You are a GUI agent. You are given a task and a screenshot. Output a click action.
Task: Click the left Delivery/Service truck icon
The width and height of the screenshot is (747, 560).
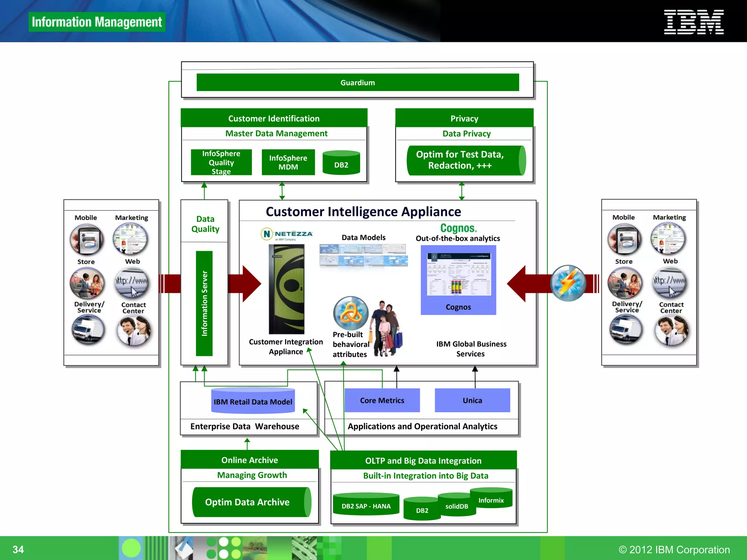[x=88, y=329]
